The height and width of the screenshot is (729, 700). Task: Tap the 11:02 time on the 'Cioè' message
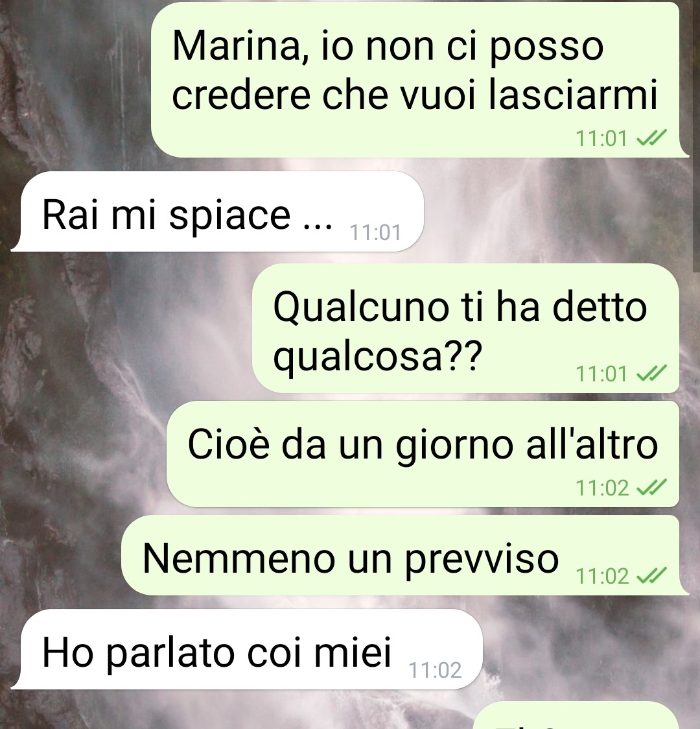tap(602, 488)
